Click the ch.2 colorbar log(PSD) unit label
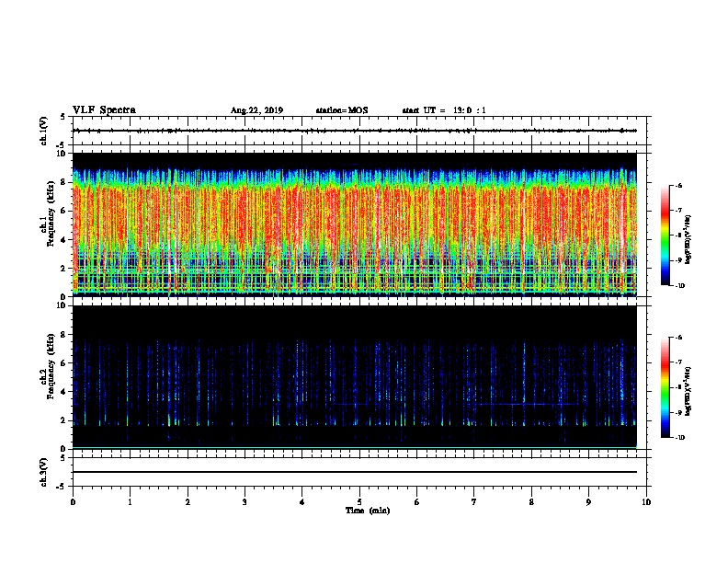The image size is (728, 563). click(688, 391)
